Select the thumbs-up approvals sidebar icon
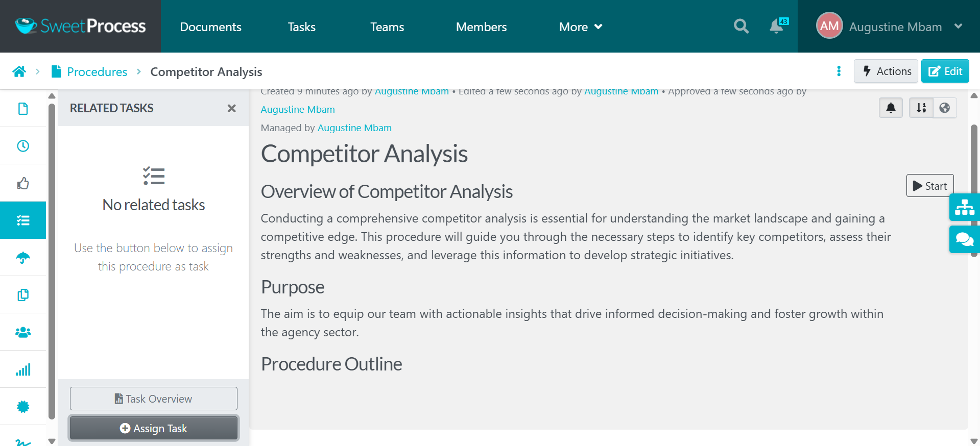This screenshot has width=980, height=446. pos(23,183)
